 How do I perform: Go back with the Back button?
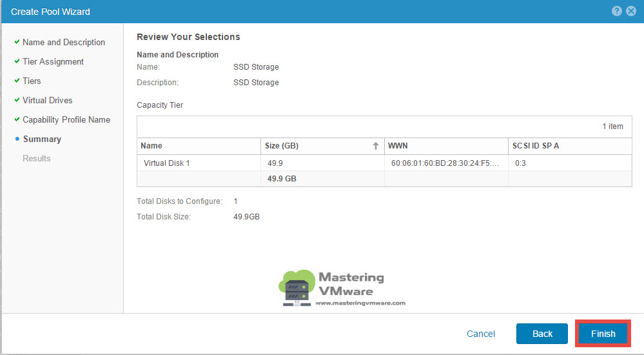(542, 334)
